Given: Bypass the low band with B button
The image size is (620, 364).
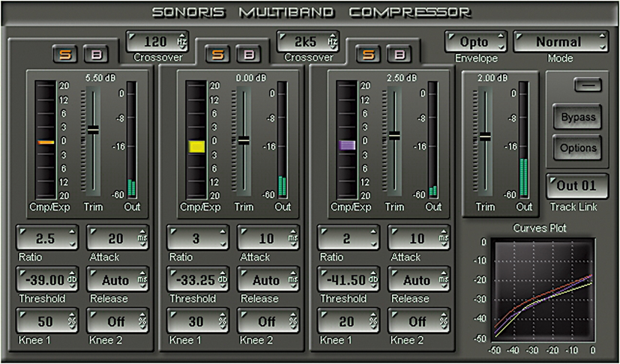Looking at the screenshot, I should click(x=97, y=55).
